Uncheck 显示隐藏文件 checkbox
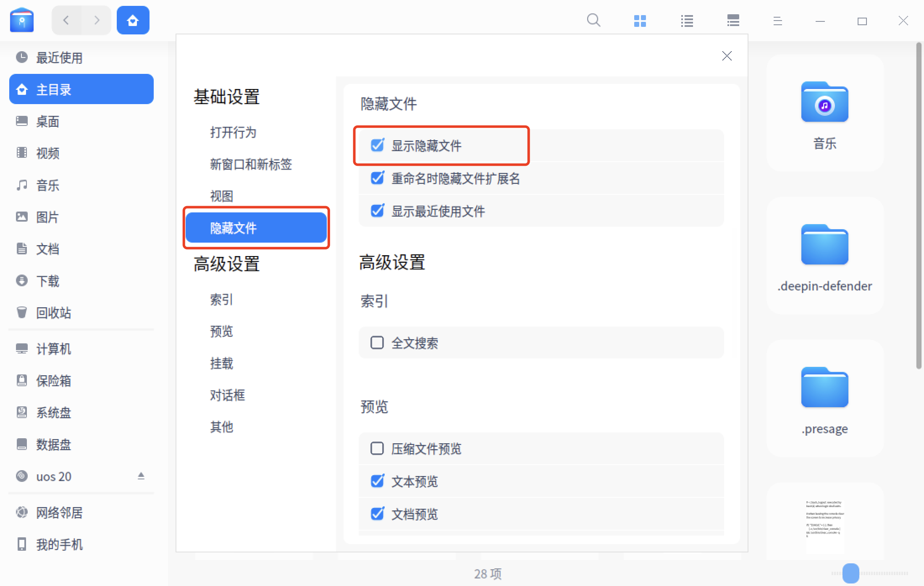The width and height of the screenshot is (924, 586). [377, 145]
